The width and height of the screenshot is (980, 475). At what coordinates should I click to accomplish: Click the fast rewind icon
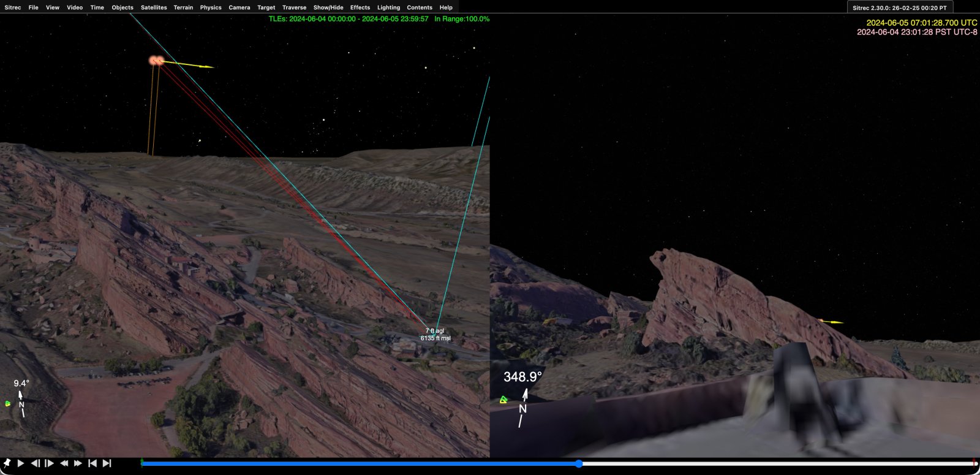[64, 463]
